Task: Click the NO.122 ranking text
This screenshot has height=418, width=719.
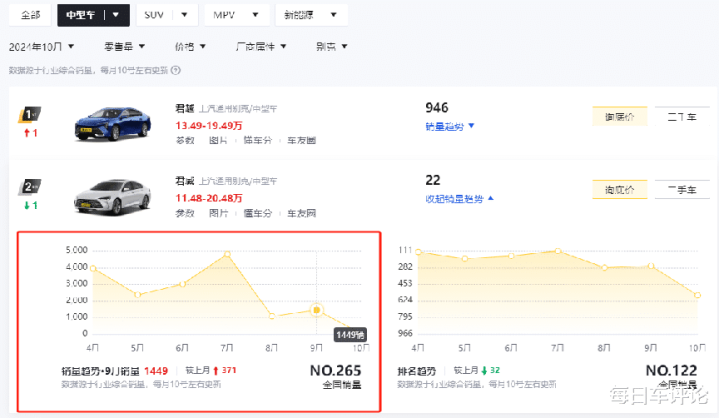Action: 671,370
